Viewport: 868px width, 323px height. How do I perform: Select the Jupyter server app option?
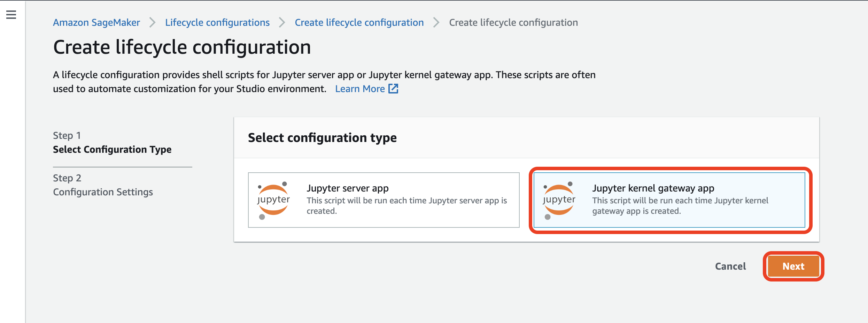click(x=383, y=200)
